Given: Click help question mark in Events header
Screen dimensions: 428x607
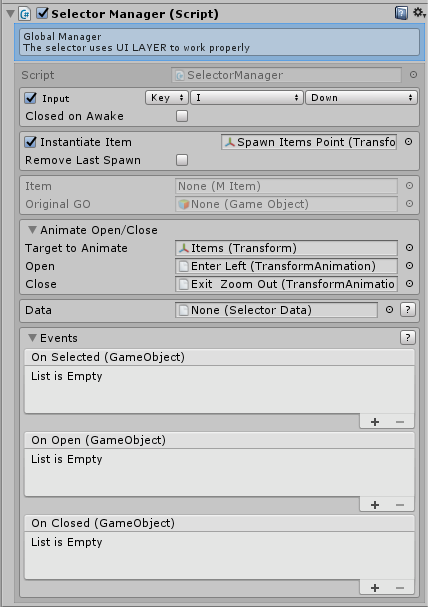Looking at the screenshot, I should point(407,338).
